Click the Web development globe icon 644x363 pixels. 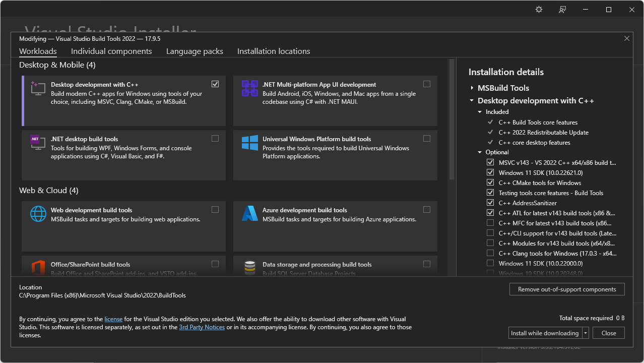click(38, 214)
